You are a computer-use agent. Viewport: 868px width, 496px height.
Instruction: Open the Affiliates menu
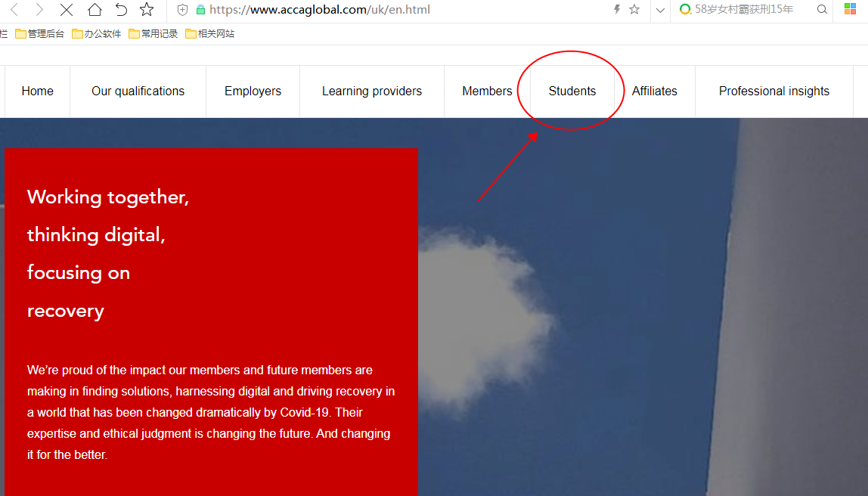[655, 91]
